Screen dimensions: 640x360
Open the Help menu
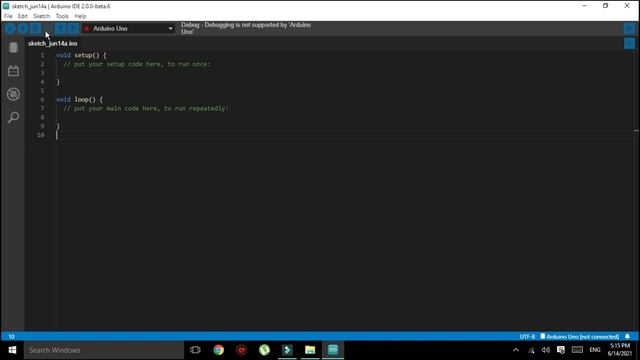[80, 16]
